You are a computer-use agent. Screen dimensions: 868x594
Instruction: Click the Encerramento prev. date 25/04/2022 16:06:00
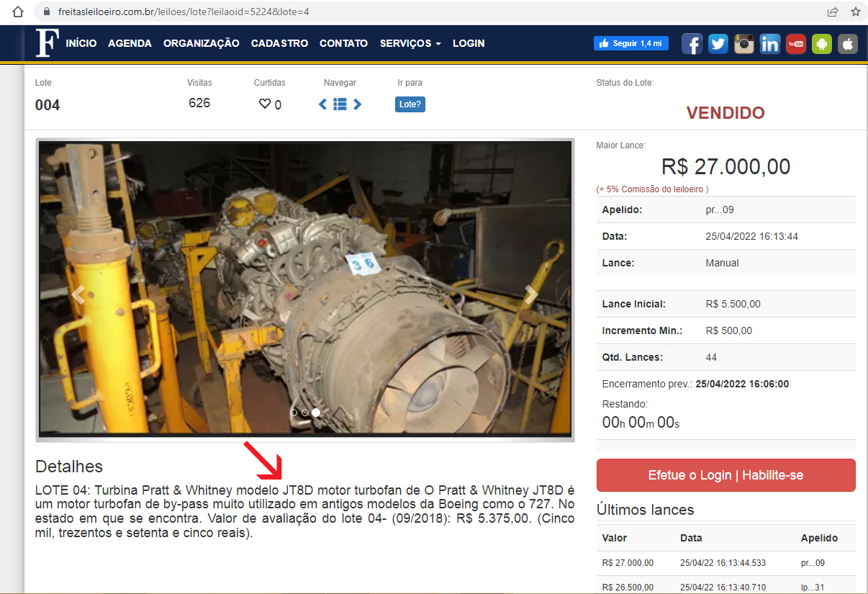tap(742, 384)
